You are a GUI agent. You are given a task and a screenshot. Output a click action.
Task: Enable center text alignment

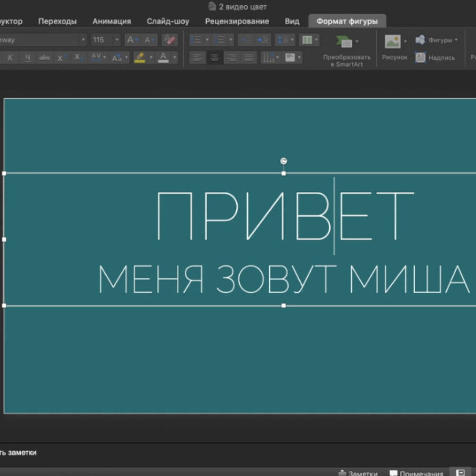coord(215,58)
